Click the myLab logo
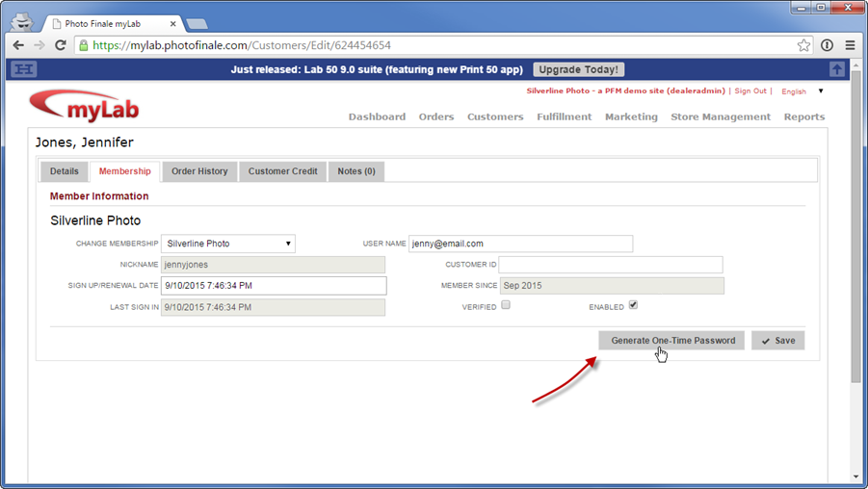This screenshot has height=489, width=868. click(84, 106)
